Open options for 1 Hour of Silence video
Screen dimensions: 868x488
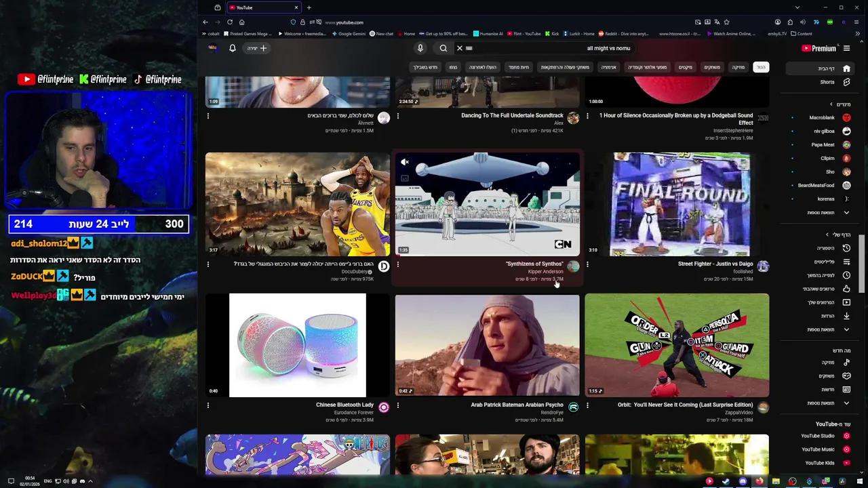pyautogui.click(x=587, y=116)
